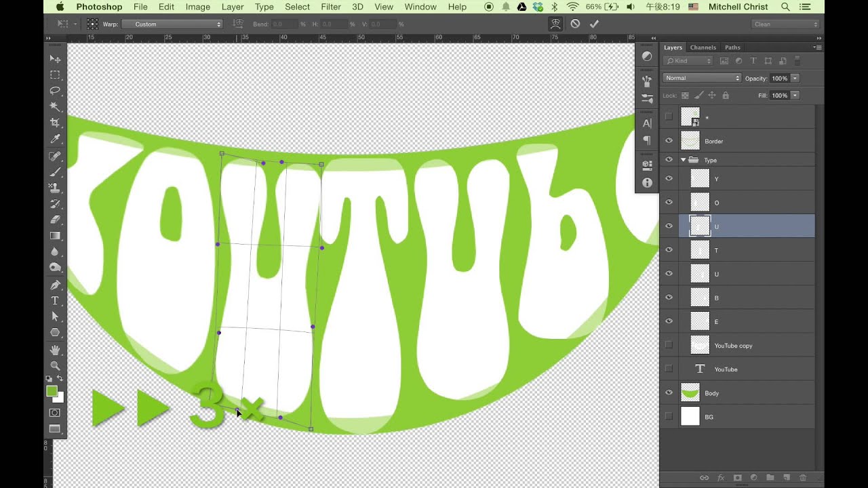Viewport: 868px width, 488px height.
Task: Open the Info panel icon
Action: [647, 183]
